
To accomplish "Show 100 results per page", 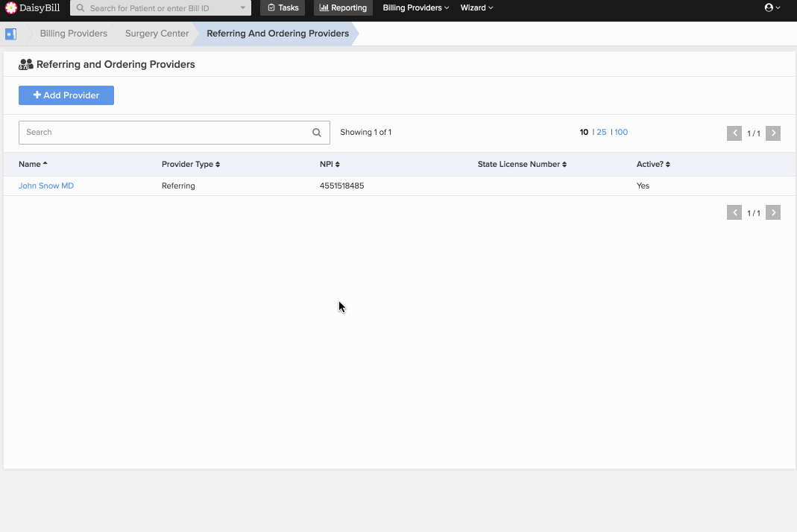I will 621,132.
